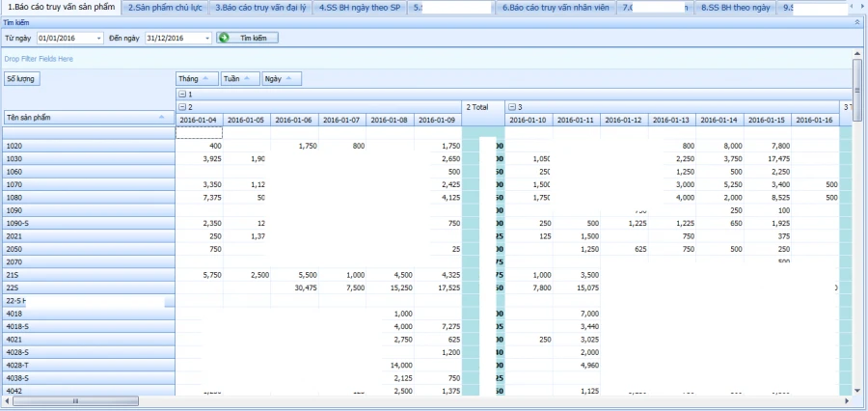The height and width of the screenshot is (411, 868).
Task: Select product row 1030
Action: point(89,158)
